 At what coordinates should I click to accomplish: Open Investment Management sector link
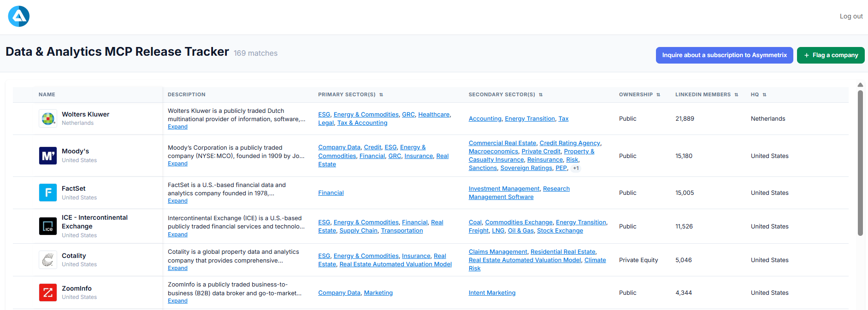(504, 188)
